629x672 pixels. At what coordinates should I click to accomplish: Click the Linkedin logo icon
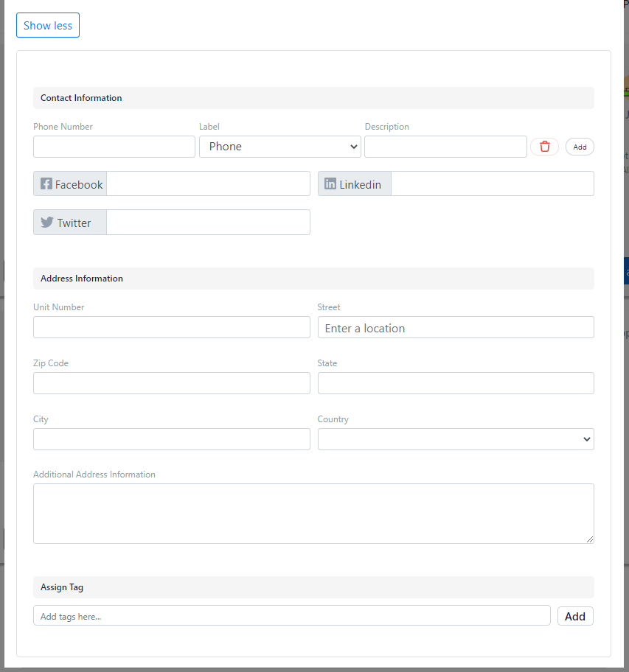point(330,184)
